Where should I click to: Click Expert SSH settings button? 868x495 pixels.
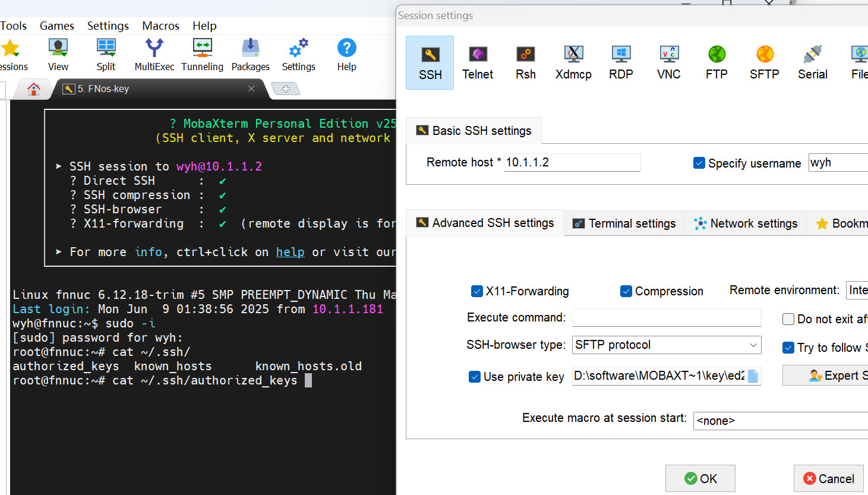point(825,376)
